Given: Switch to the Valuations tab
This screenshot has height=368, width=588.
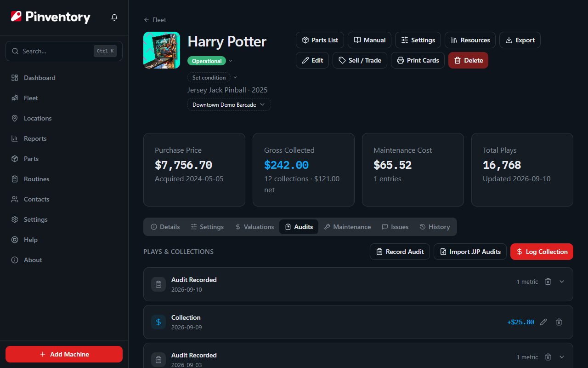Looking at the screenshot, I should point(254,227).
